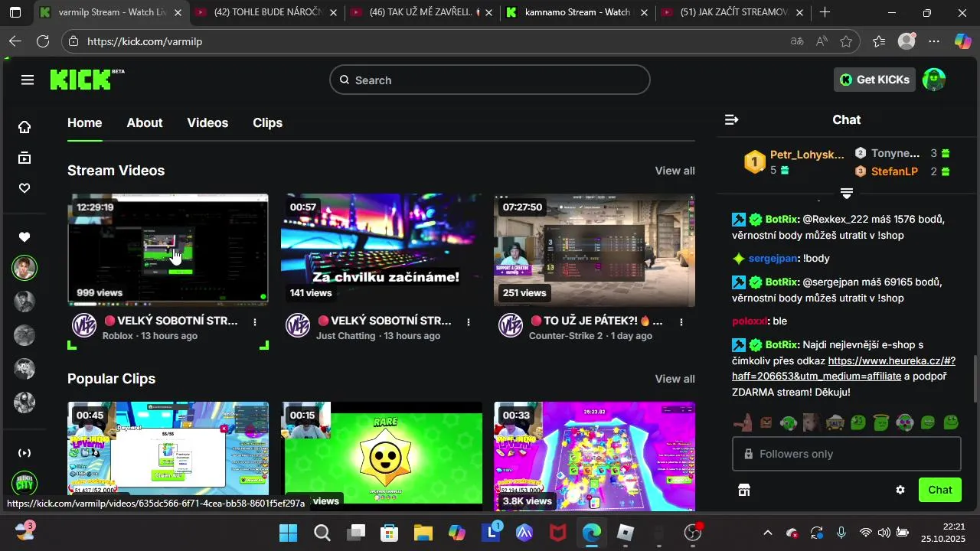Open the read aloud icon in address bar
Screen dimensions: 980x551
pyautogui.click(x=822, y=41)
